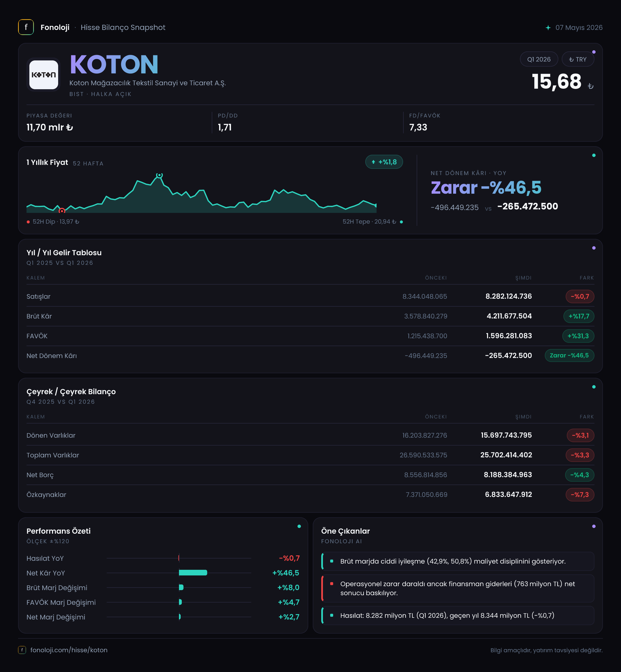Click the KOTON company logo tile

[44, 75]
